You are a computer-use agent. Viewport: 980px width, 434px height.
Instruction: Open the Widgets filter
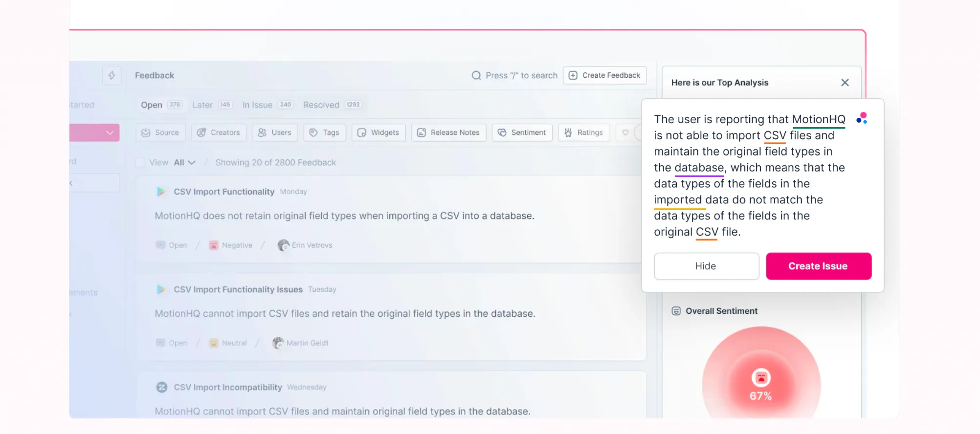point(379,132)
